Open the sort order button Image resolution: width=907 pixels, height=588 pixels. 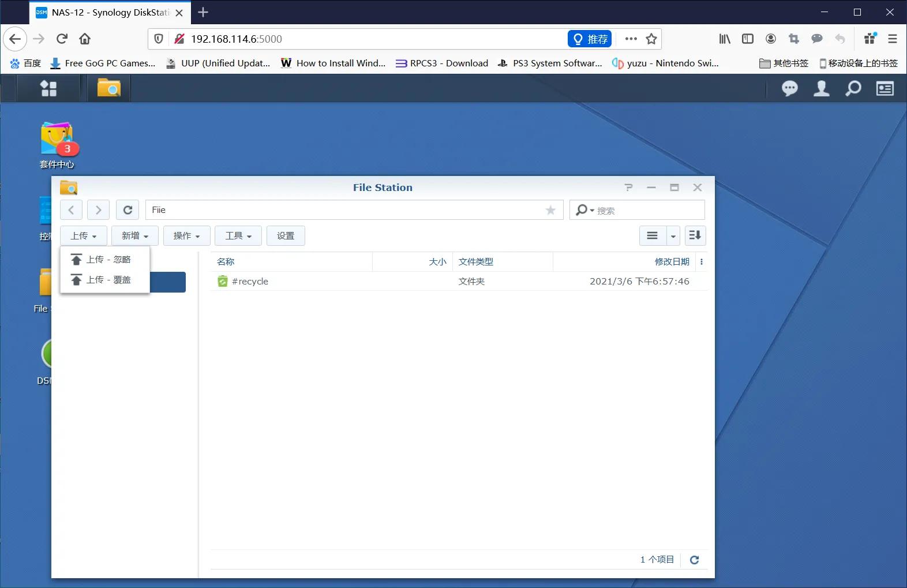pyautogui.click(x=695, y=235)
